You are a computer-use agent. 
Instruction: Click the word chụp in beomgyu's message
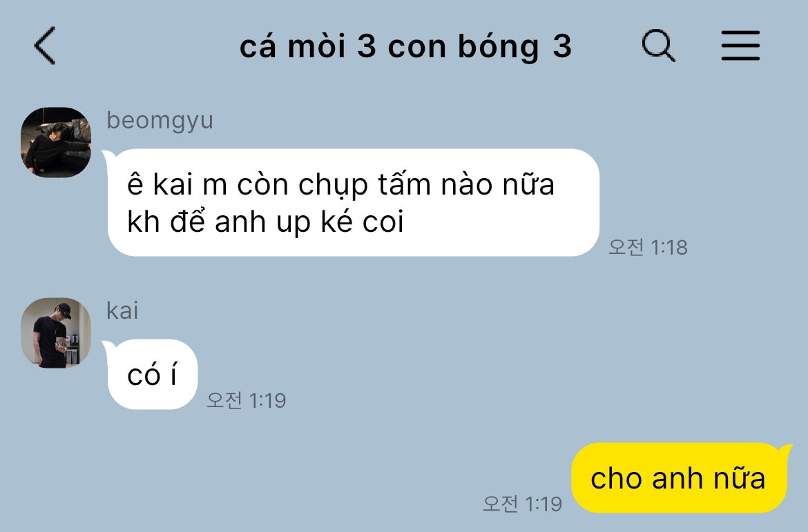point(333,186)
